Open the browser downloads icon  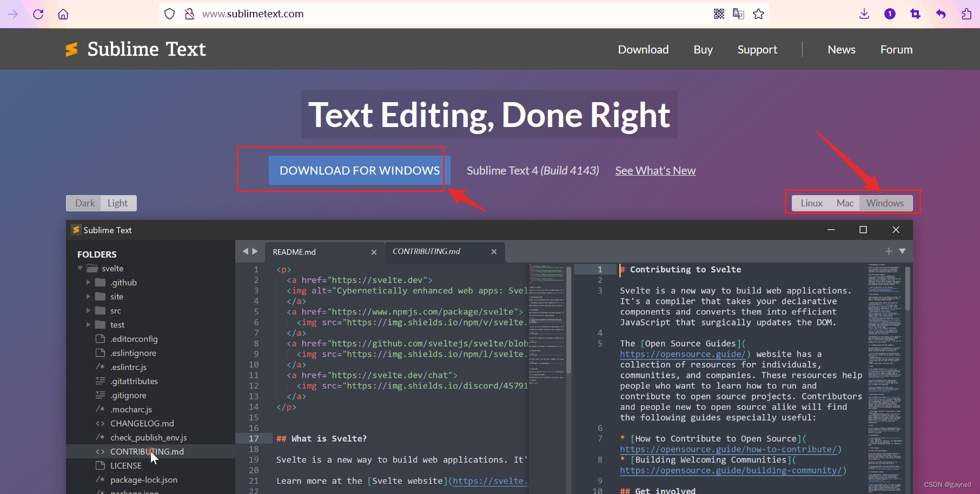click(864, 14)
